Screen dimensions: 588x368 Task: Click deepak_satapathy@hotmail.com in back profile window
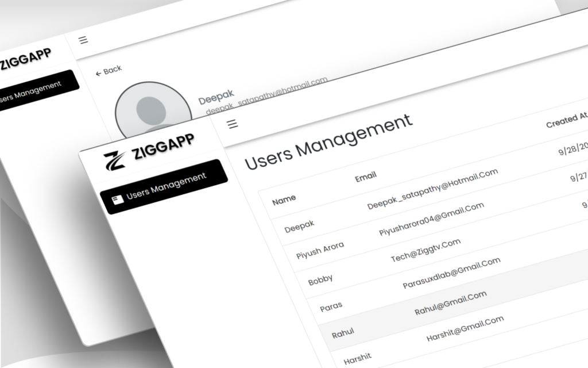(266, 95)
